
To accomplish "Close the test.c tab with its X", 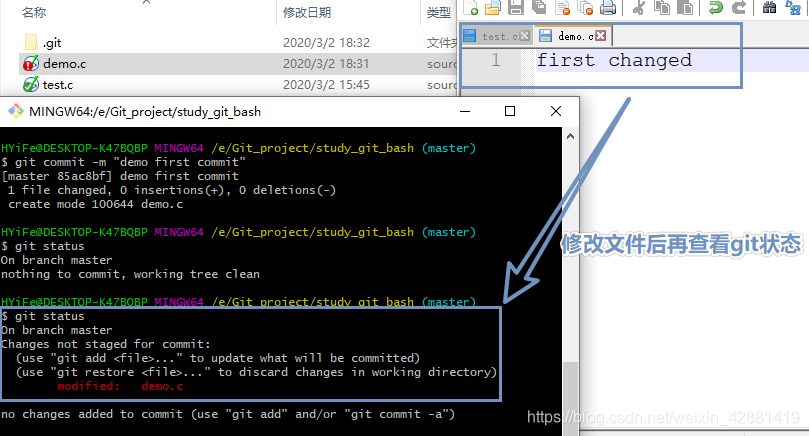I will pyautogui.click(x=524, y=36).
